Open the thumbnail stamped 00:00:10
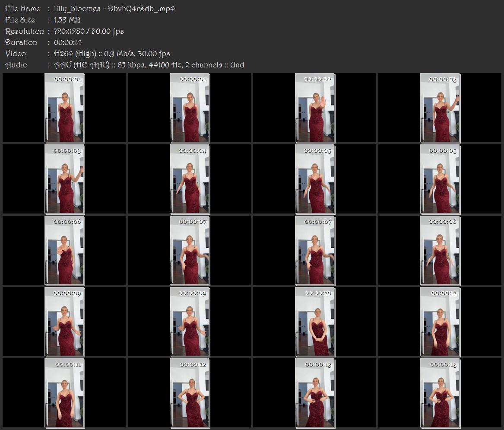The image size is (504, 430). point(315,322)
